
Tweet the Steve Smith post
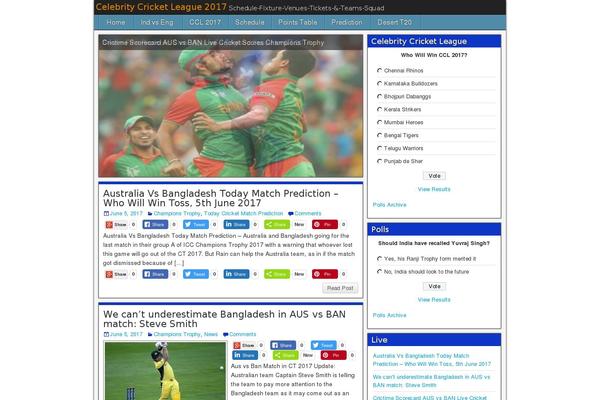[x=323, y=345]
